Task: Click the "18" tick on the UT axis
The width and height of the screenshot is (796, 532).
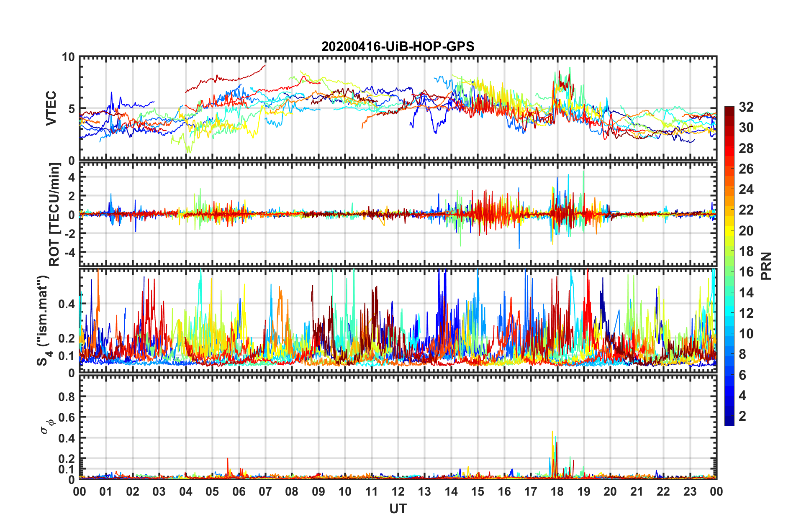Action: (x=557, y=491)
